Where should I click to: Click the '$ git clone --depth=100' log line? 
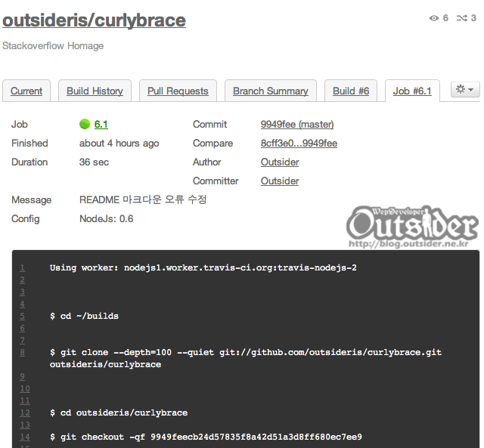245,358
